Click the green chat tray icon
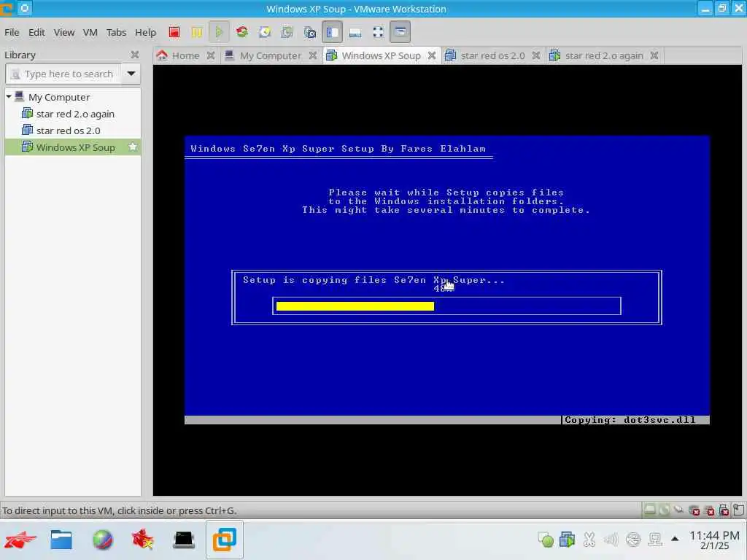The image size is (747, 560). [x=546, y=540]
